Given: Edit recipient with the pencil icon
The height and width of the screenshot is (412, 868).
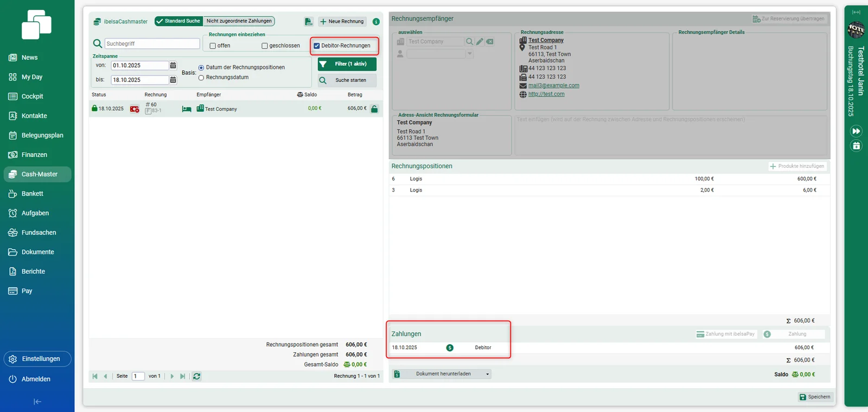Looking at the screenshot, I should (x=480, y=41).
